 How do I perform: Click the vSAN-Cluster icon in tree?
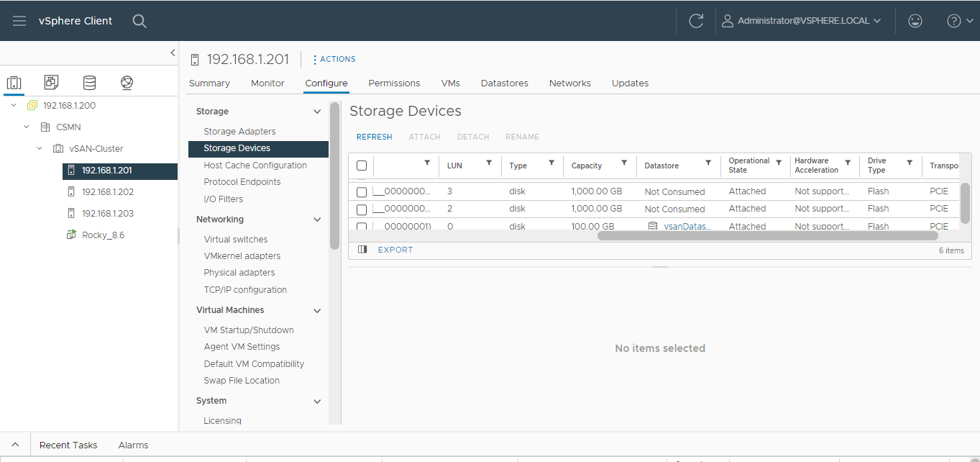click(x=58, y=148)
